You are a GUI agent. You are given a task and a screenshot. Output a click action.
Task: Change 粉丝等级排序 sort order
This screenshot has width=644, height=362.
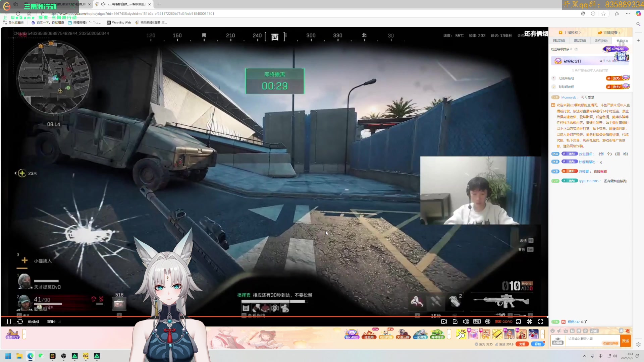561,49
